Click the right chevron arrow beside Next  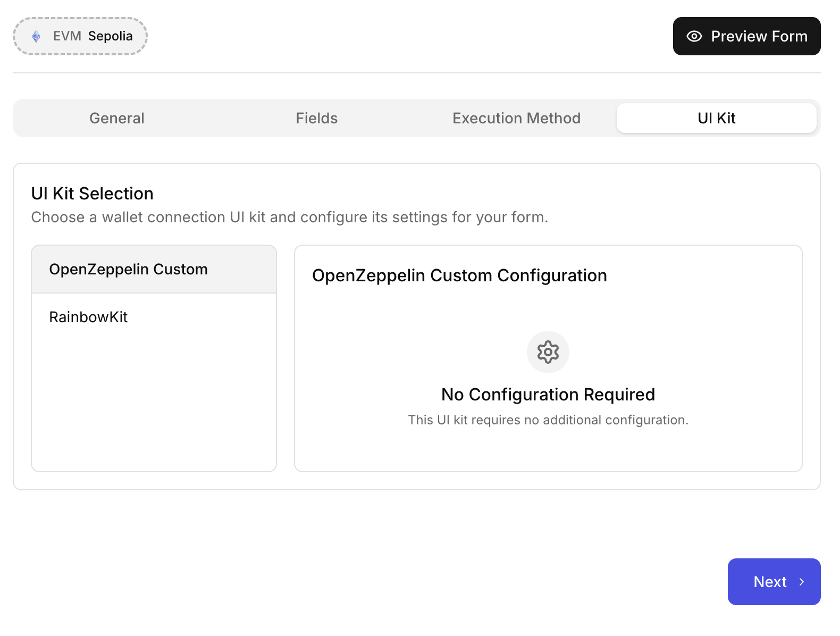(x=801, y=582)
